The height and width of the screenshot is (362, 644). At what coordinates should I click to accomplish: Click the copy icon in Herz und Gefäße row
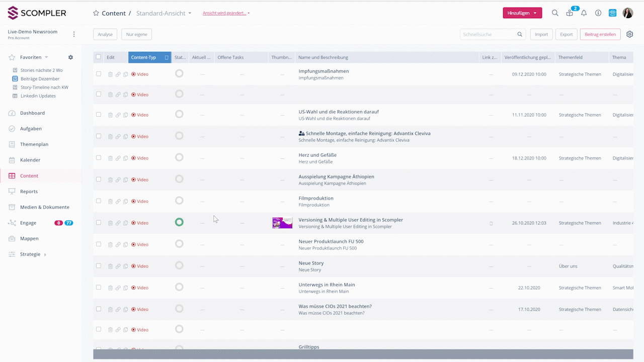[x=126, y=158]
